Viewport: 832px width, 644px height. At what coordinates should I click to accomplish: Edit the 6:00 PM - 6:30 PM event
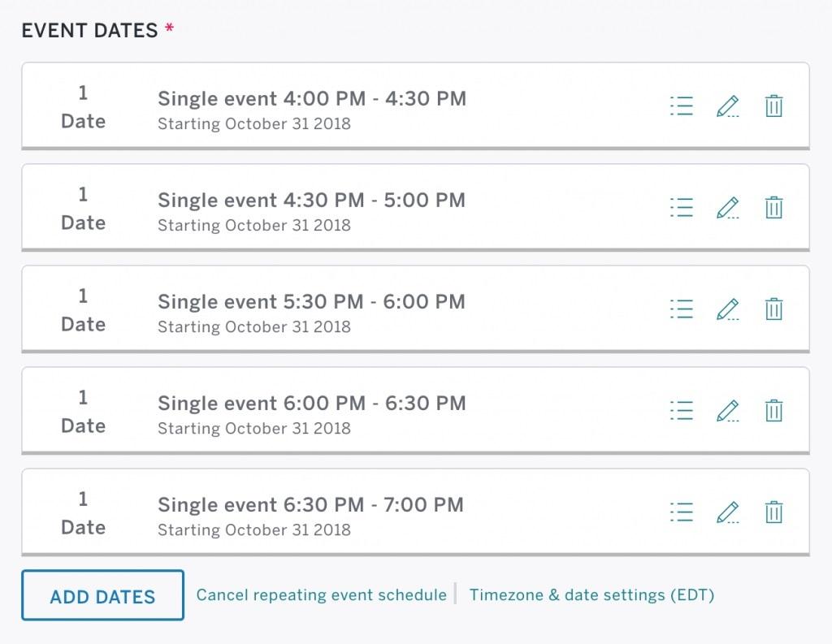727,411
